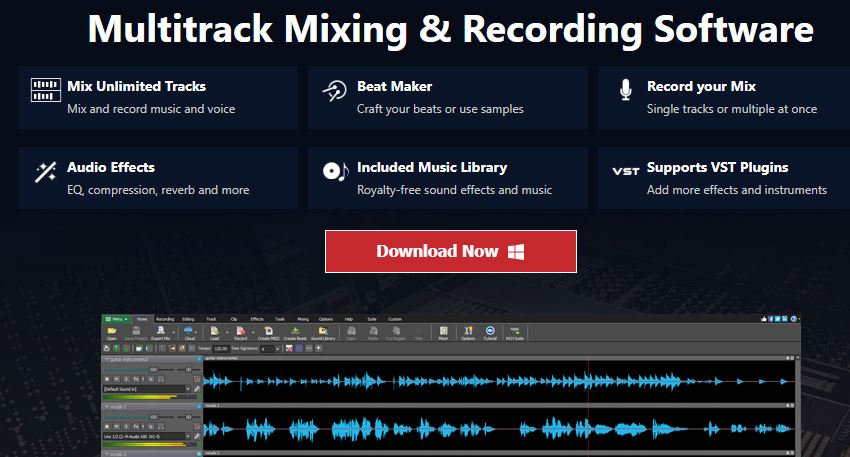Click the thumbs-up Like icon
This screenshot has height=457, width=850.
click(x=764, y=319)
